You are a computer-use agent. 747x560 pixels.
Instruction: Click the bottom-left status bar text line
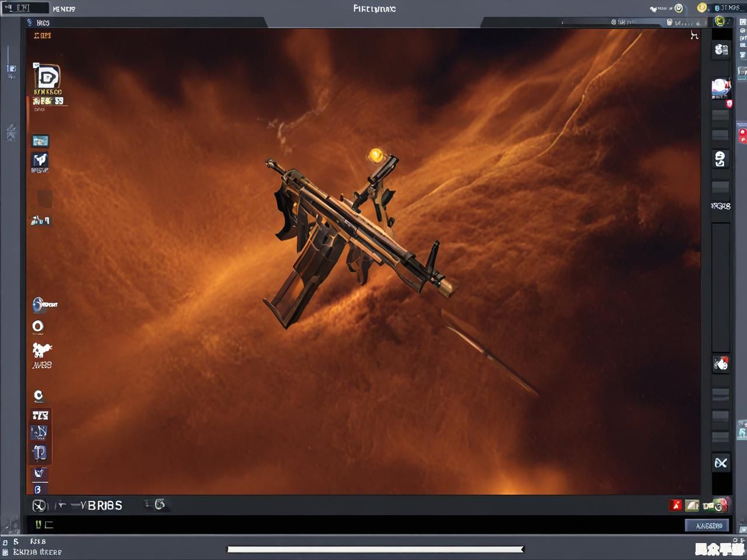pos(37,552)
